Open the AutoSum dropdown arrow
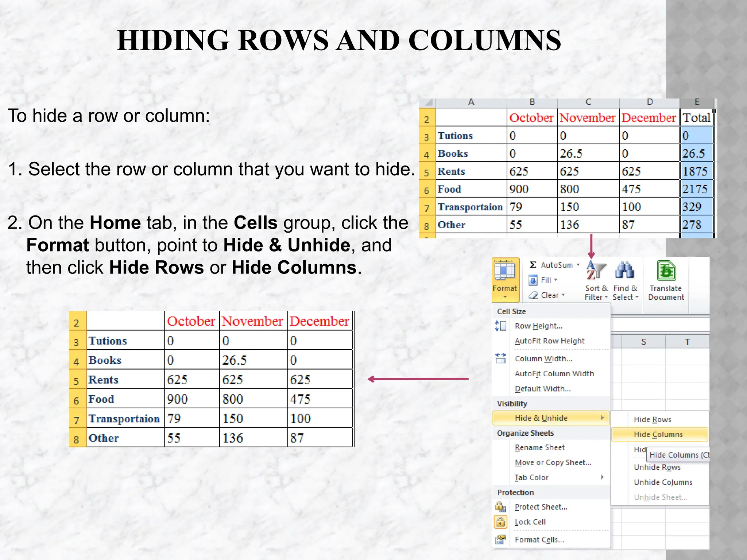Viewport: 747px width, 560px height. tap(578, 265)
